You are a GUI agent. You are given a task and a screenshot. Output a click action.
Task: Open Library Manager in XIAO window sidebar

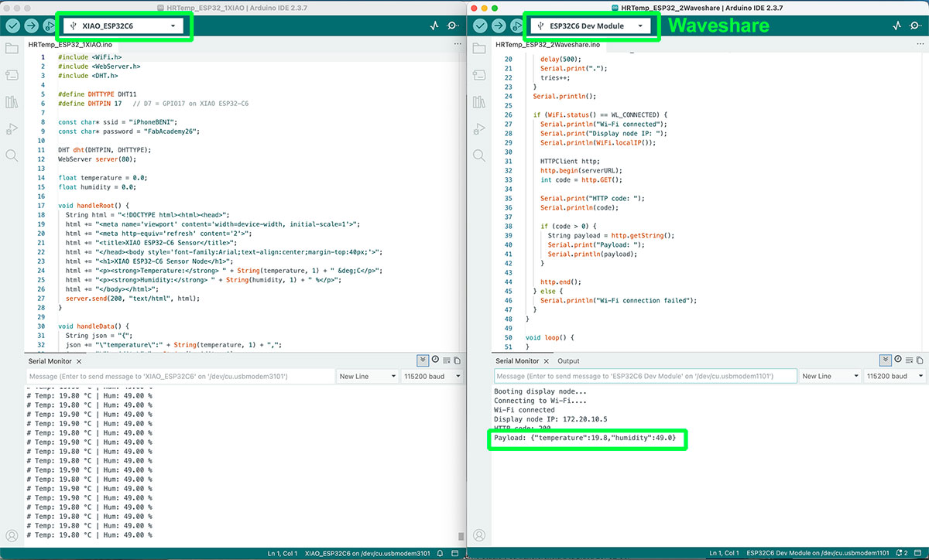pyautogui.click(x=12, y=102)
